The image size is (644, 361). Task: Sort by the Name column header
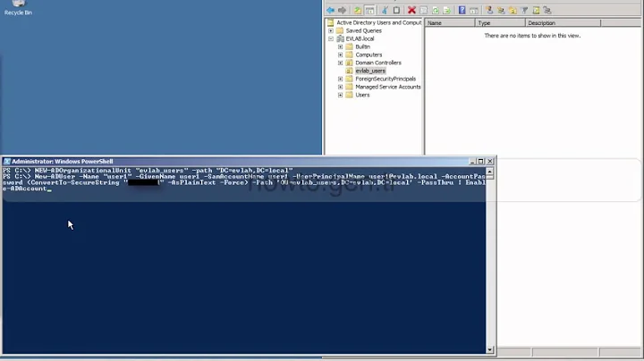tap(450, 23)
